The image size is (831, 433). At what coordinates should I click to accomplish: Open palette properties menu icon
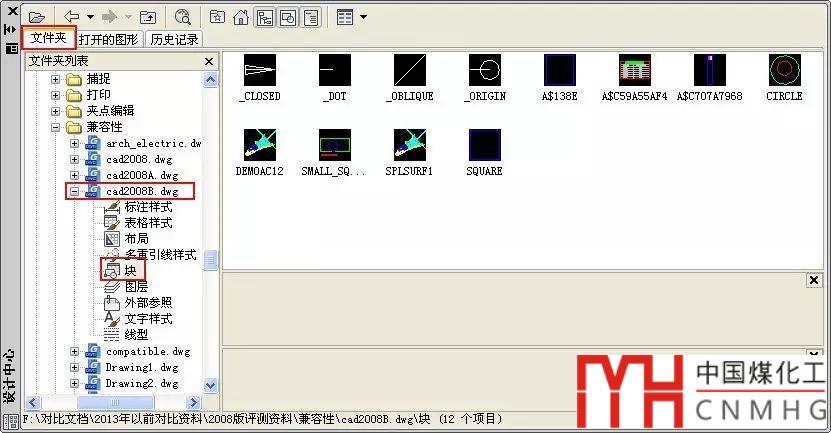tap(11, 48)
